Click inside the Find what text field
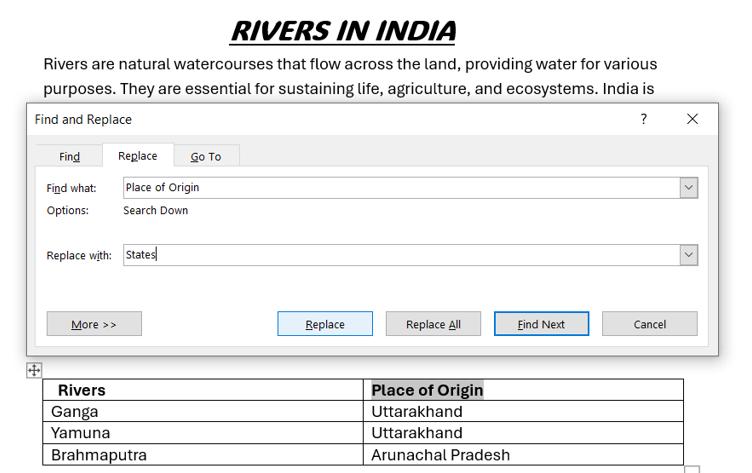Image resolution: width=752 pixels, height=473 pixels. [x=400, y=187]
